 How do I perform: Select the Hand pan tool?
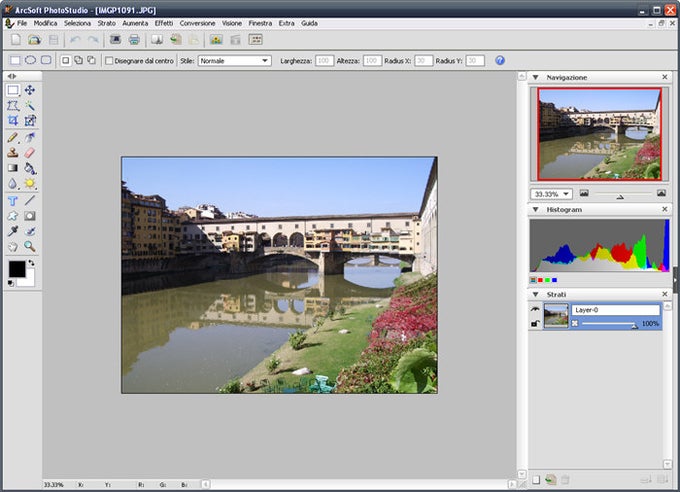(x=13, y=246)
